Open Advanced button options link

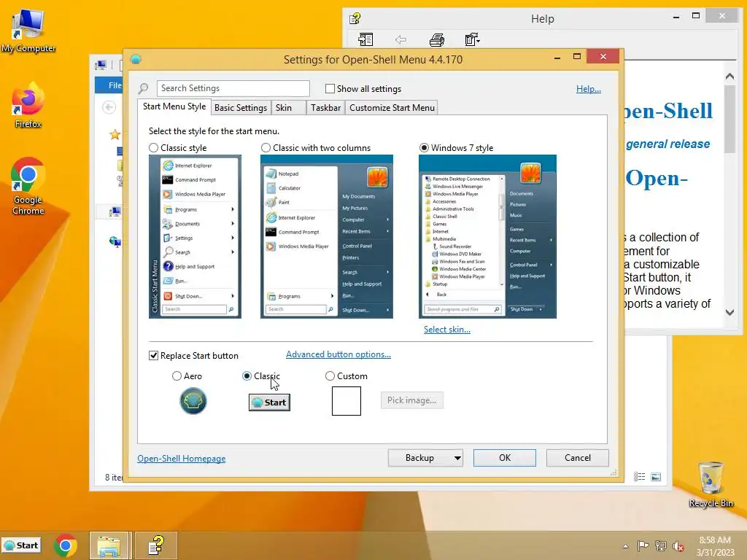[x=338, y=355]
